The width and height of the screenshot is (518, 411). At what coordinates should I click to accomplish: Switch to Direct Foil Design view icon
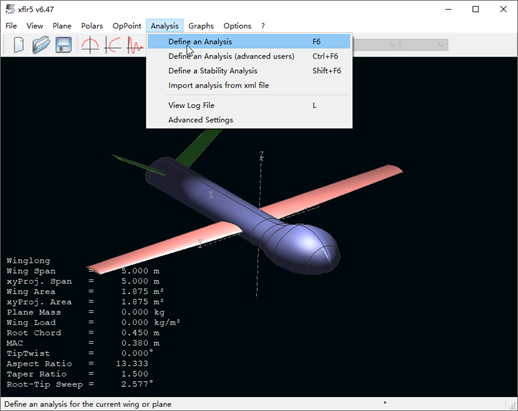(x=90, y=45)
